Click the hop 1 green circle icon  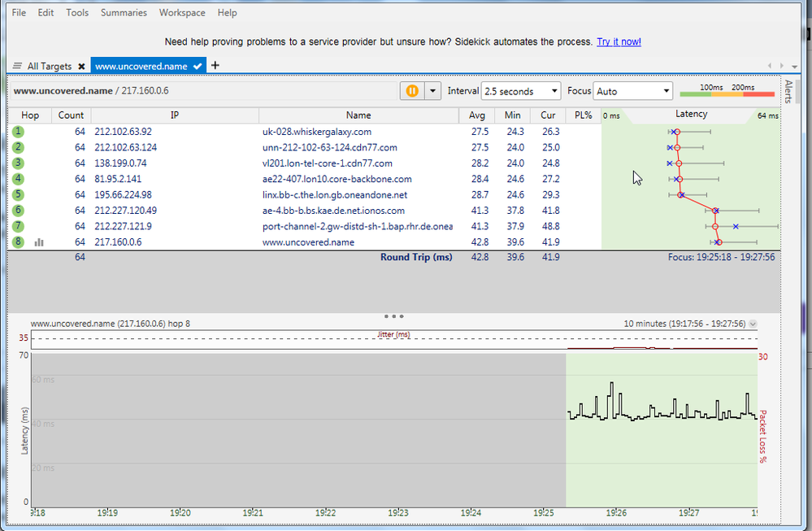[18, 132]
